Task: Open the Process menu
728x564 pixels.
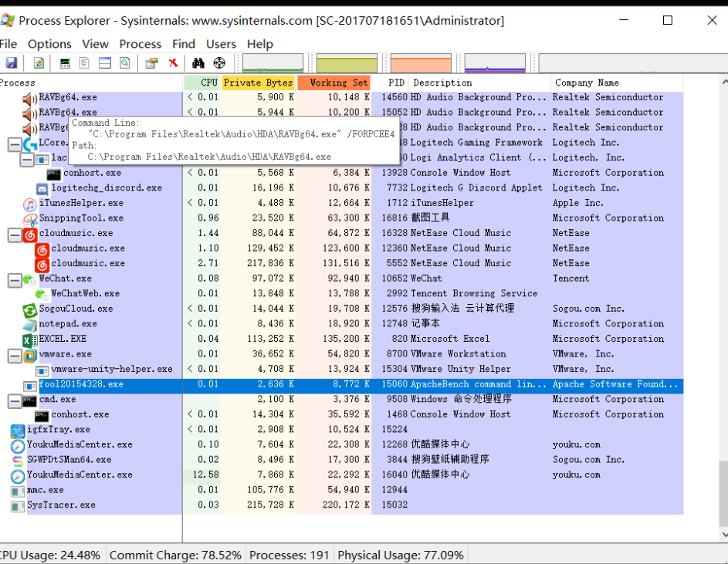Action: 141,44
